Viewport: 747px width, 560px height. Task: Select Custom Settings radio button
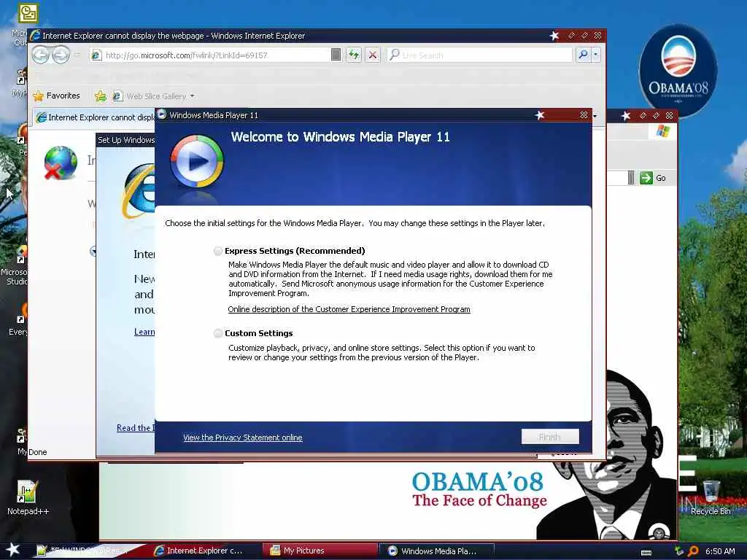(x=218, y=333)
